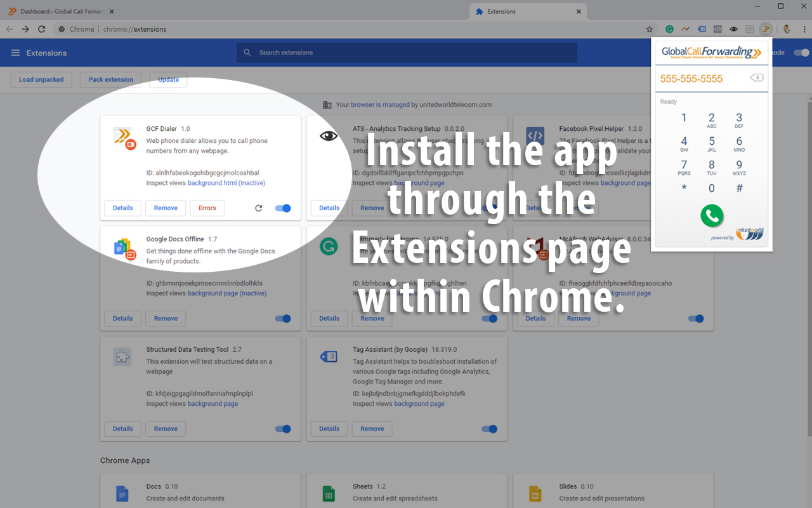The width and height of the screenshot is (812, 508).
Task: Dial digit 1 on the keypad
Action: [684, 118]
